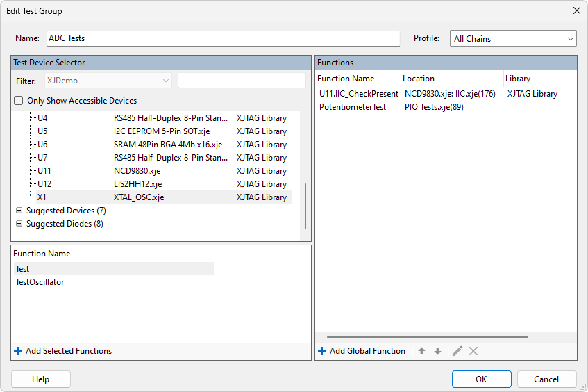The image size is (588, 392).
Task: Expand the Suggested Devices (7) node
Action: [19, 211]
